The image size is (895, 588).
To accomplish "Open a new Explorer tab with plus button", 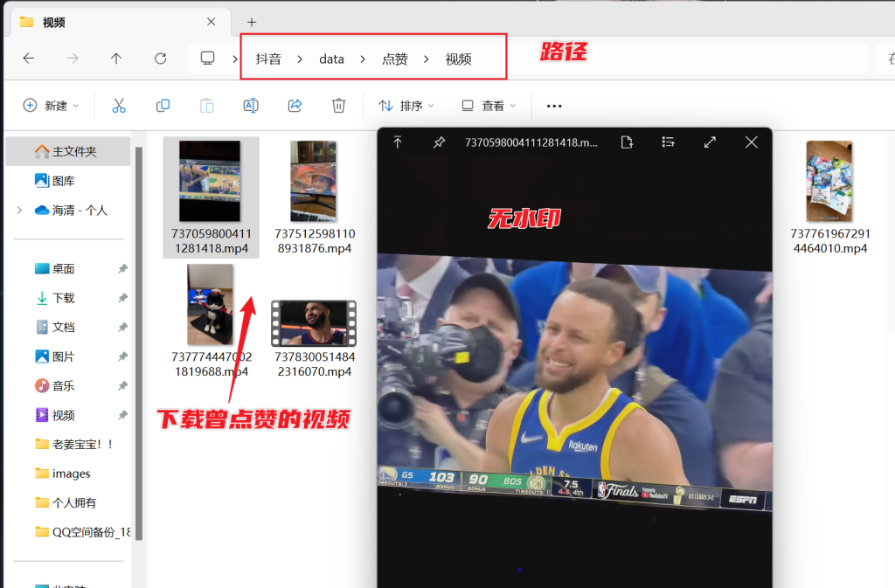I will pos(250,21).
